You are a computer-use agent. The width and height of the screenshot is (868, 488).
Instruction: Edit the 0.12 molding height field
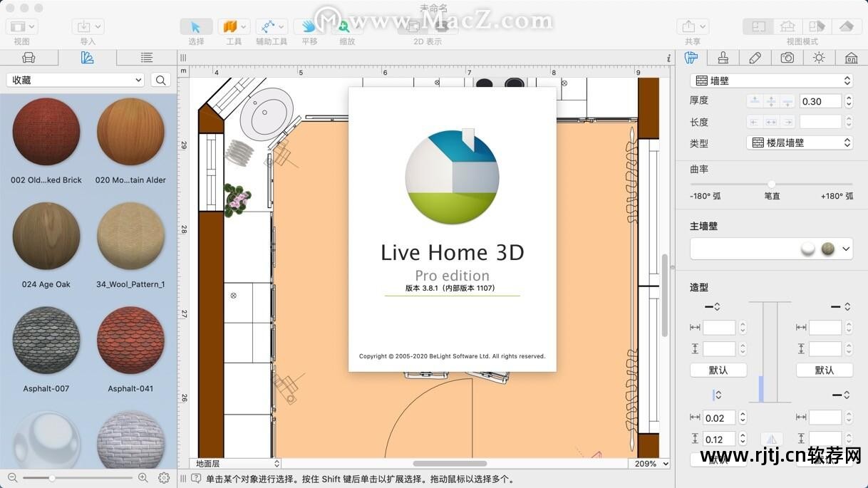(x=719, y=439)
